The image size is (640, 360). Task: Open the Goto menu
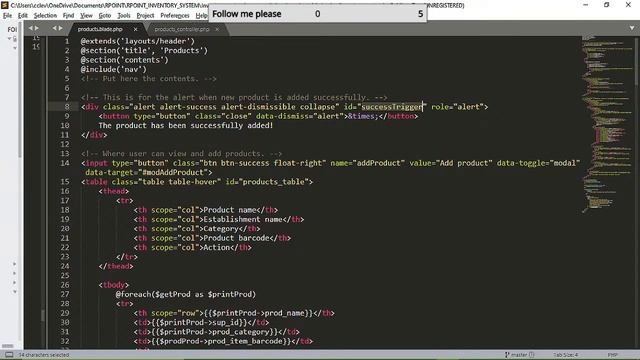point(105,16)
